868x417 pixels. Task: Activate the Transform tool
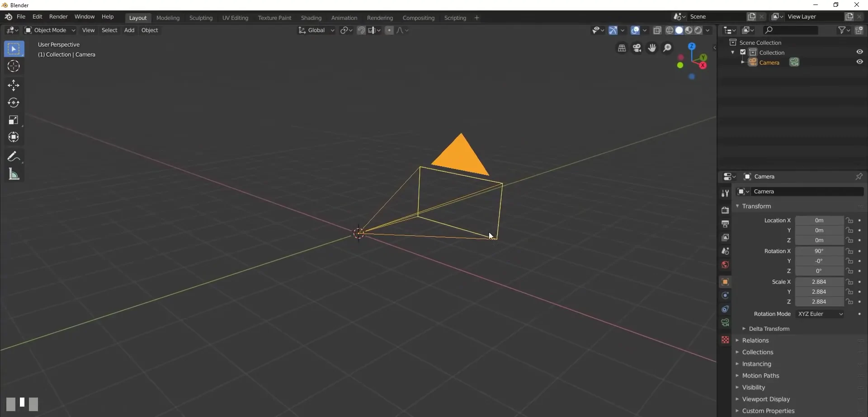pyautogui.click(x=14, y=137)
